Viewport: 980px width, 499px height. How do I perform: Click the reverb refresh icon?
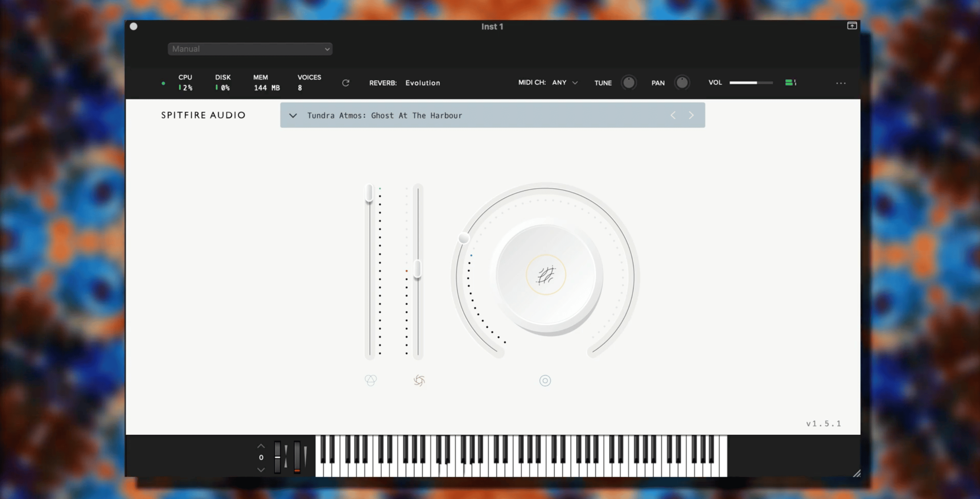tap(345, 83)
